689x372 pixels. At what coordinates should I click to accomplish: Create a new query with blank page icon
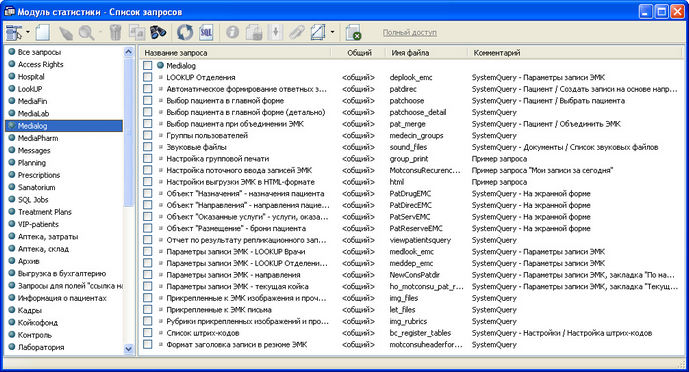[43, 33]
